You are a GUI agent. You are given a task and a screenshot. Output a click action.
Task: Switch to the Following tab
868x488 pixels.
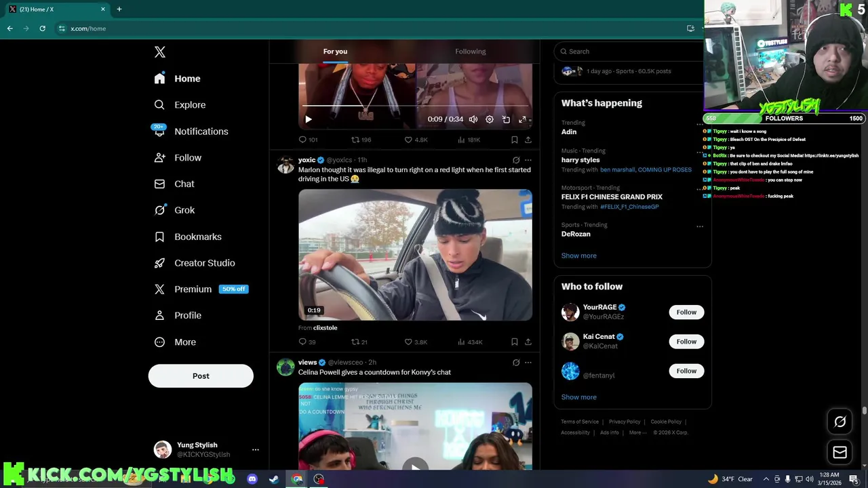(471, 52)
